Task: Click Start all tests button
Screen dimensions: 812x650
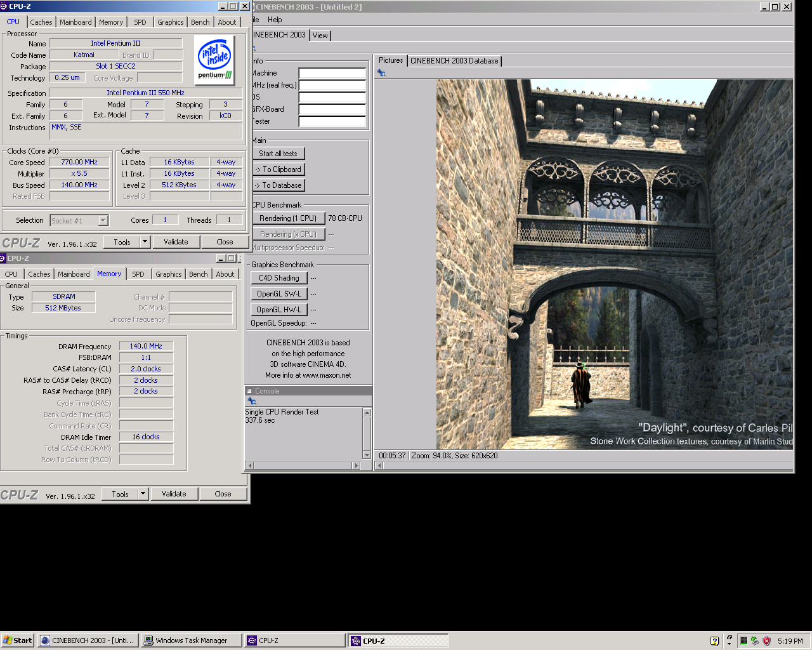Action: (278, 154)
